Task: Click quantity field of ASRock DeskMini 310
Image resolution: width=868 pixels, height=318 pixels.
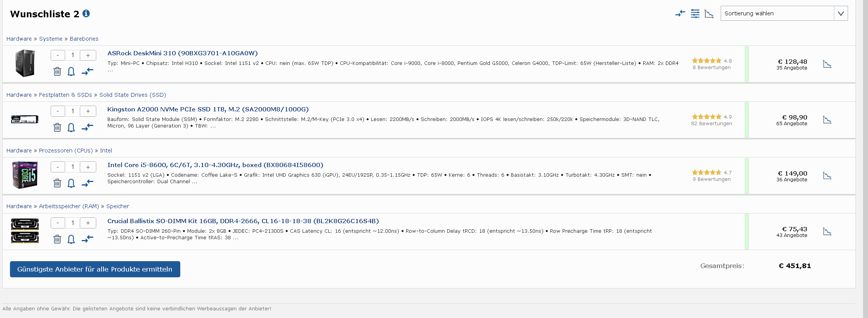Action: [72, 55]
